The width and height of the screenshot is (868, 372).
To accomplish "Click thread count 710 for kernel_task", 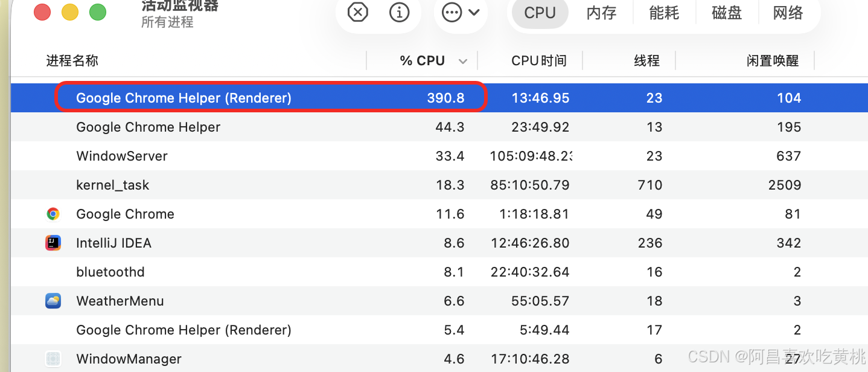I will (x=650, y=185).
